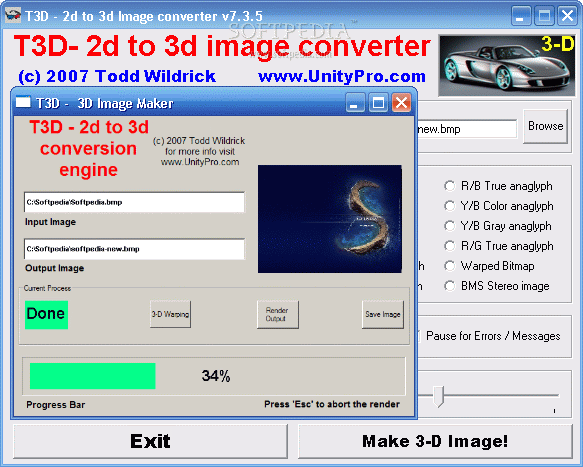
Task: Click the www.UnityPro.com text in Image Maker
Action: 200,162
